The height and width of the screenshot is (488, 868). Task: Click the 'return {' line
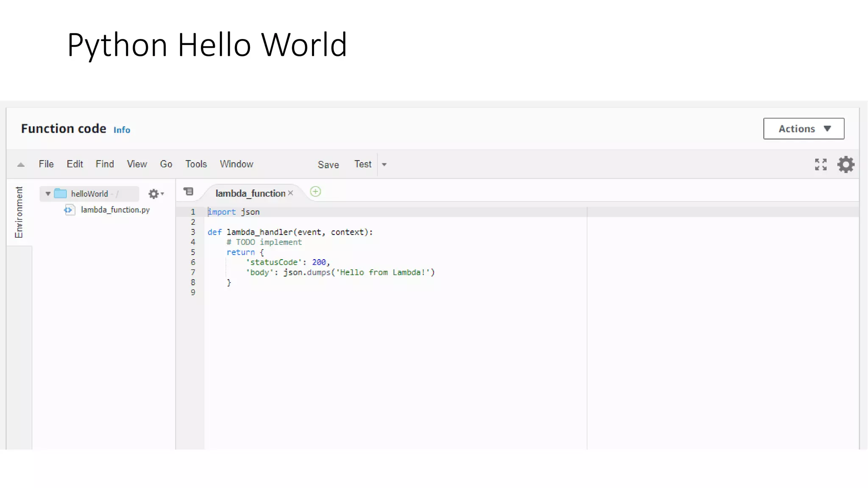(x=245, y=252)
